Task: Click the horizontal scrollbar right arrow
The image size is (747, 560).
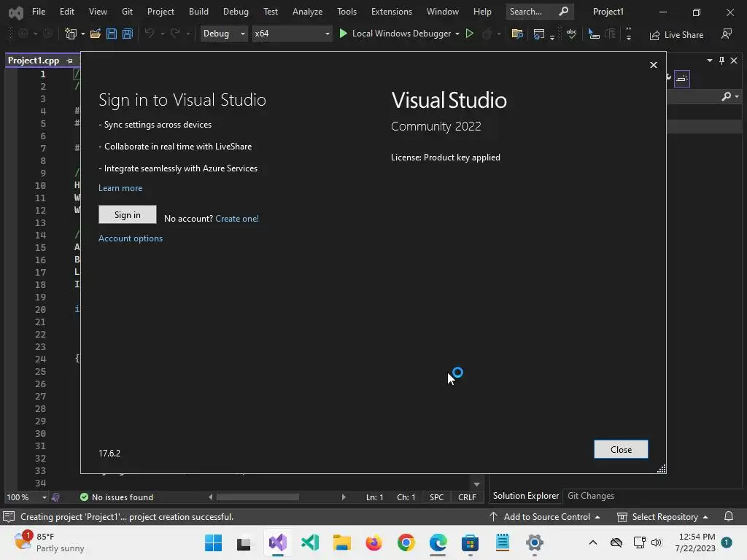Action: pyautogui.click(x=344, y=497)
